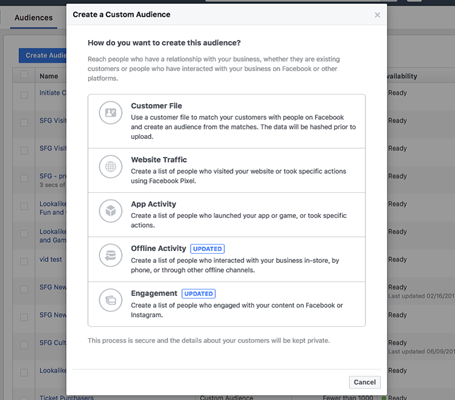Choose the Offline Activity heading

(x=158, y=248)
